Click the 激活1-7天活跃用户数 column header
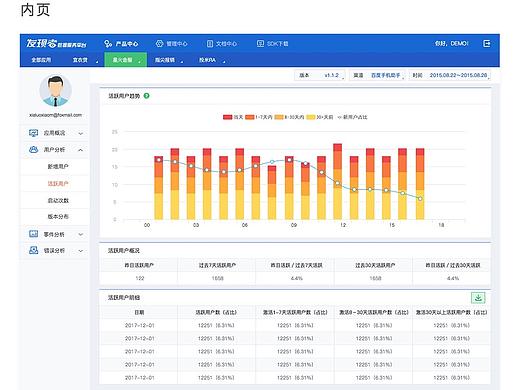 click(x=295, y=312)
